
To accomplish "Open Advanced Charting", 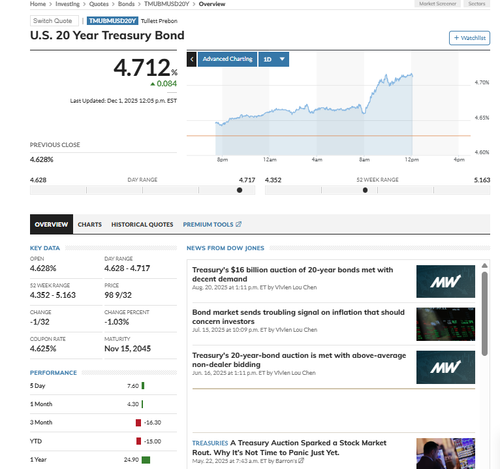I will [x=227, y=59].
